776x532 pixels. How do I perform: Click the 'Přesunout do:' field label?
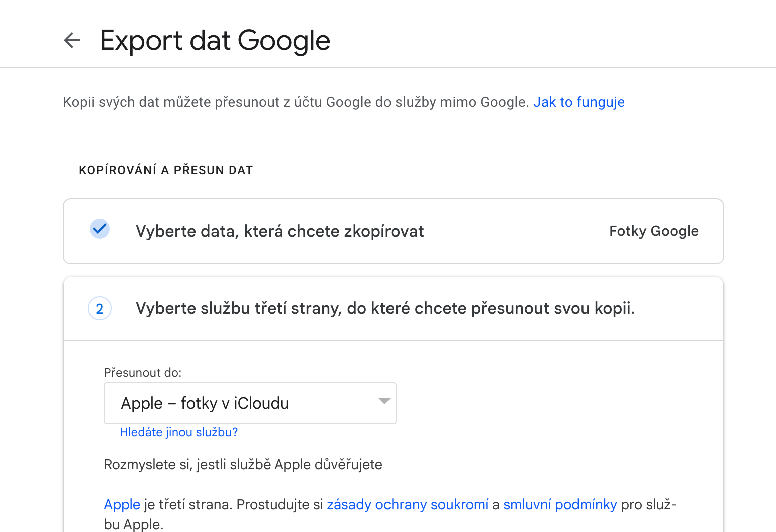tap(142, 373)
